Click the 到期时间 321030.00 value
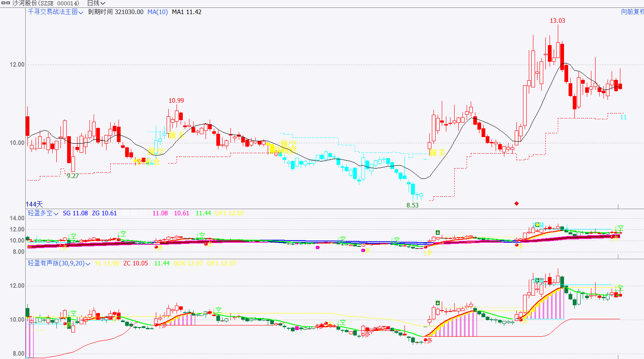 click(116, 12)
